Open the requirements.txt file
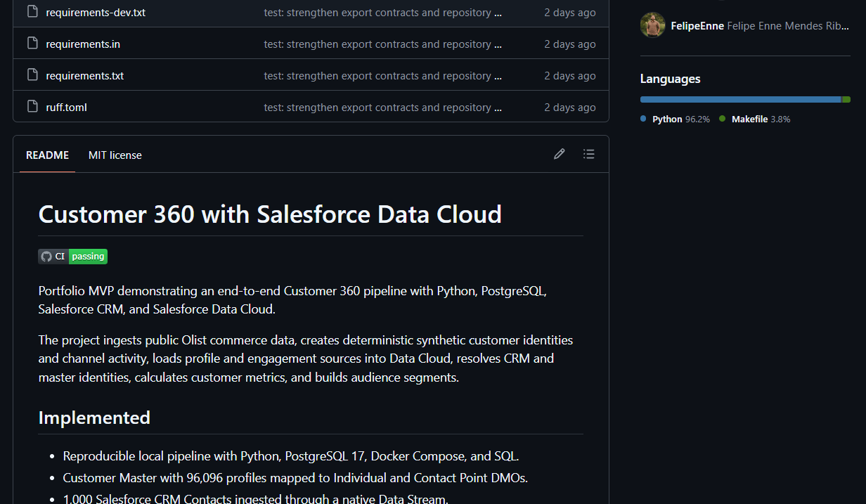This screenshot has width=866, height=504. coord(85,75)
